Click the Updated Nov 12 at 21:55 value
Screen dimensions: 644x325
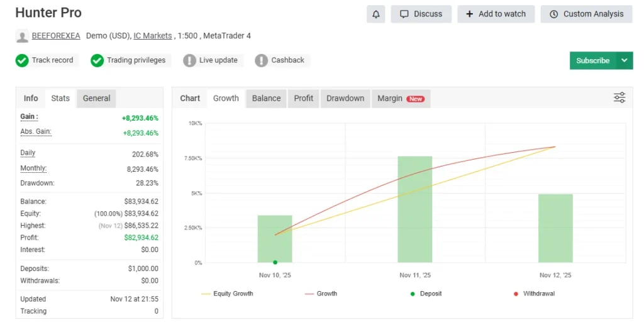pyautogui.click(x=135, y=299)
